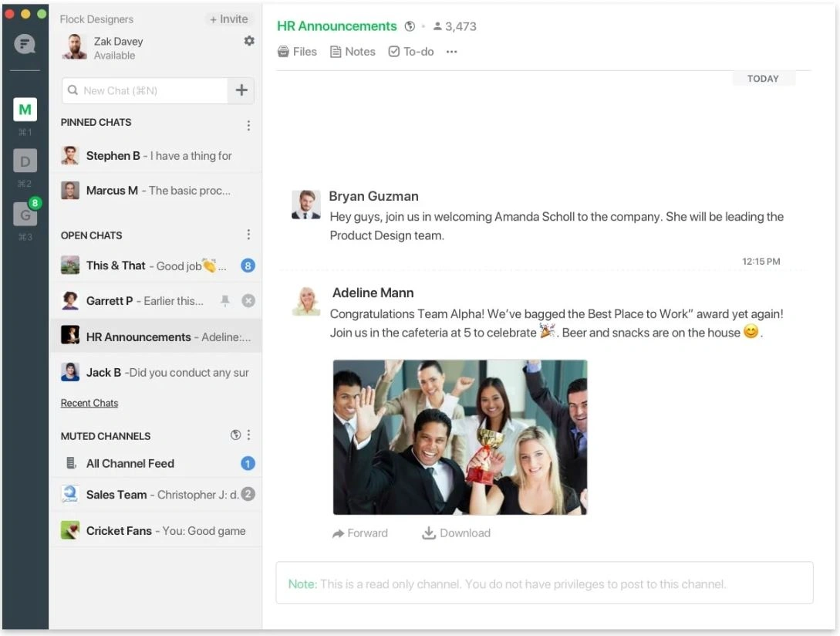This screenshot has height=636, width=840.
Task: Open the Files tab
Action: (x=297, y=52)
